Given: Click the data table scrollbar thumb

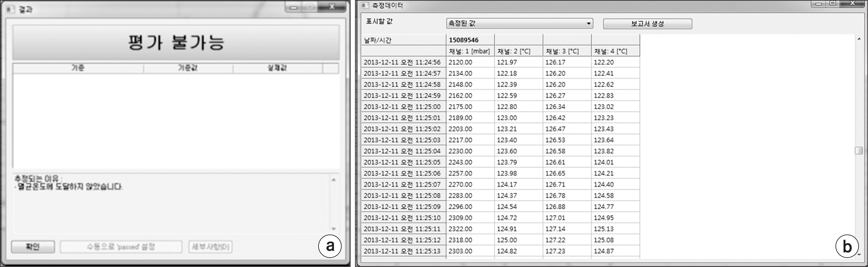Looking at the screenshot, I should [x=859, y=150].
